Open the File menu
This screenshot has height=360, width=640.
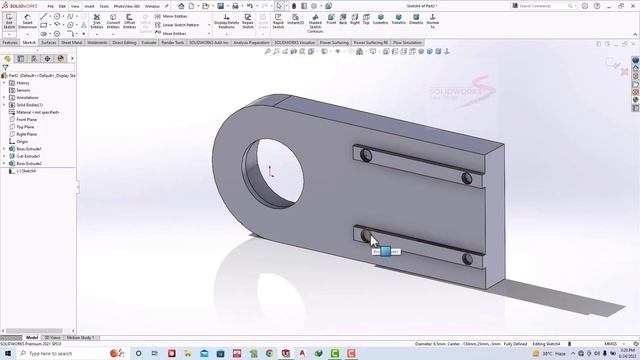[51, 6]
